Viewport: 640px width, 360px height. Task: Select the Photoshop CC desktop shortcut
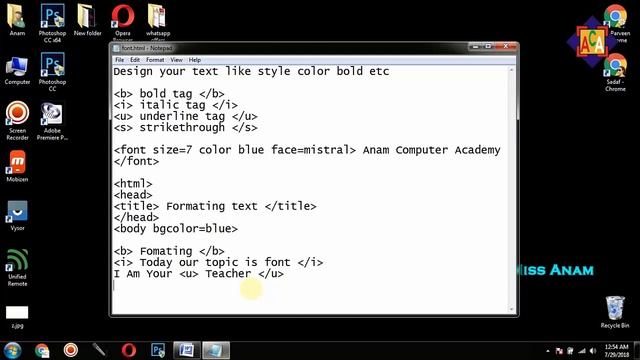coord(52,72)
